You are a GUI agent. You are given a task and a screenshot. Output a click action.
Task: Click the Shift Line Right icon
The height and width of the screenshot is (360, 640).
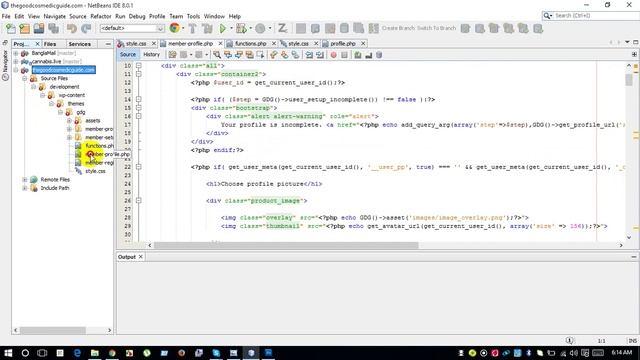point(320,55)
